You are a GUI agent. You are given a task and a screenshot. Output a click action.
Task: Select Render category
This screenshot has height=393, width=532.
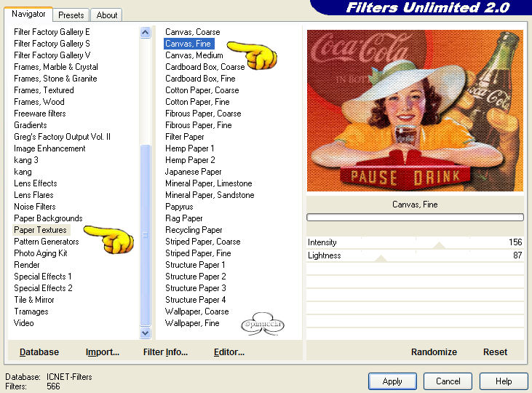click(x=27, y=265)
